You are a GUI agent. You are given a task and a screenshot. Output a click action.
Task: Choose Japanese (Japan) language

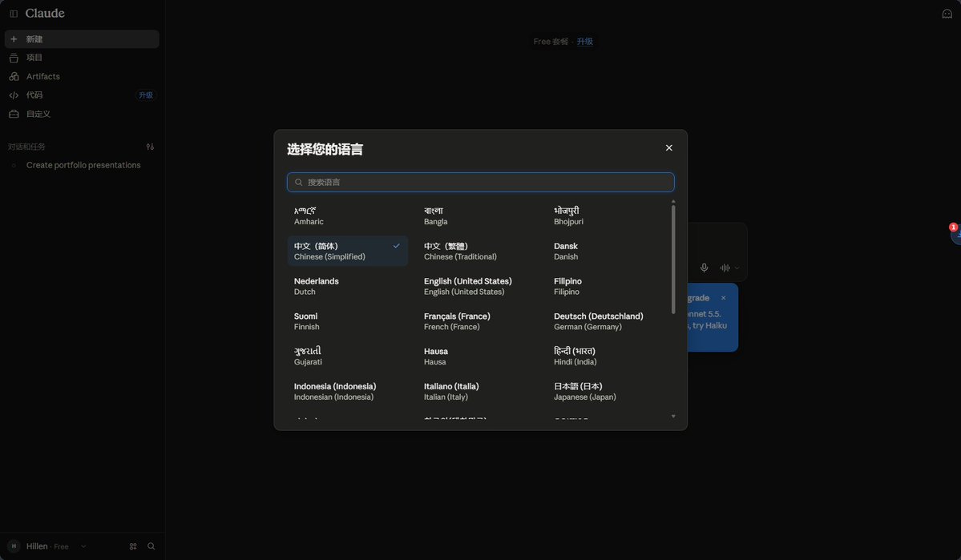click(x=608, y=392)
